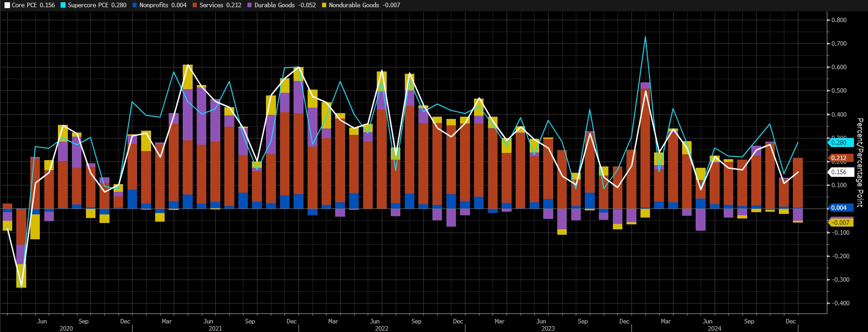Click the 0.500 y-axis label
The height and width of the screenshot is (332, 868).
[839, 90]
